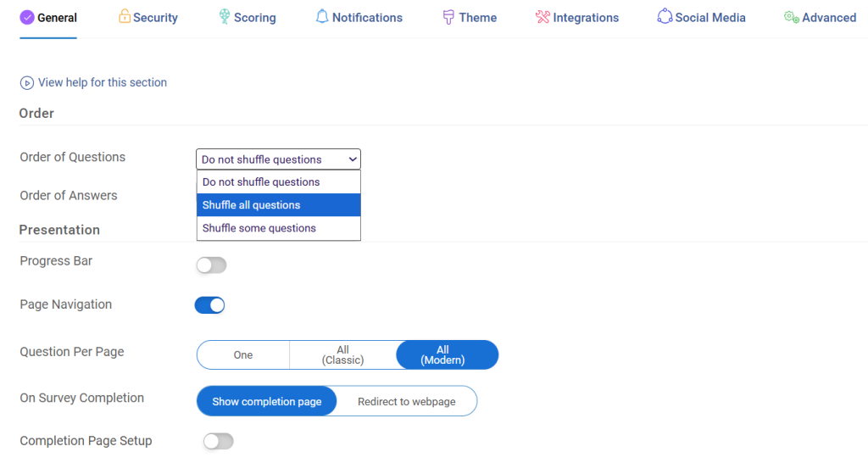The height and width of the screenshot is (463, 868).
Task: Click the Order section heading
Action: [x=36, y=114]
